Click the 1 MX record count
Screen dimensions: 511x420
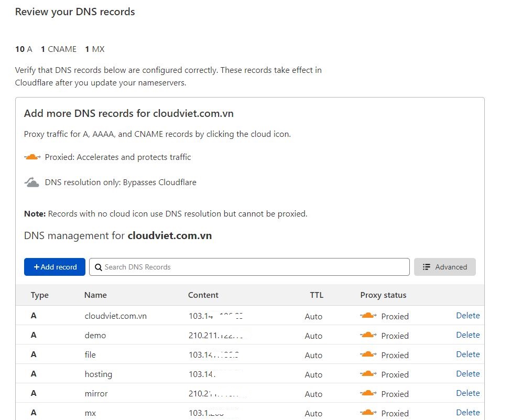tap(95, 49)
